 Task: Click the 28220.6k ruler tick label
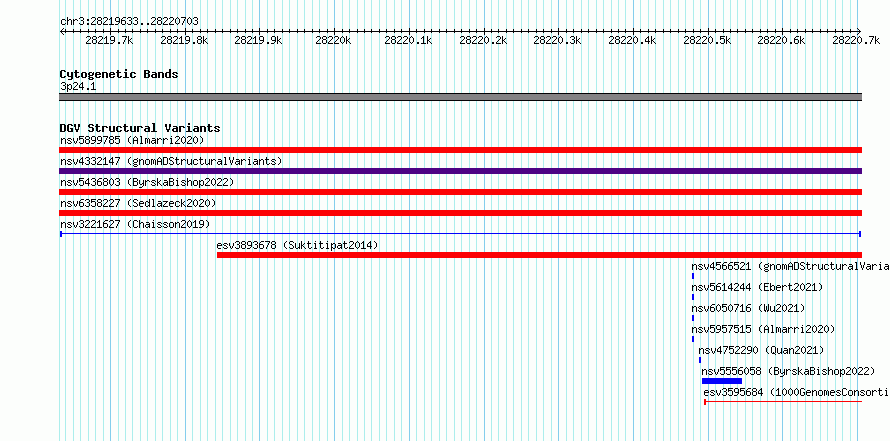[x=782, y=40]
